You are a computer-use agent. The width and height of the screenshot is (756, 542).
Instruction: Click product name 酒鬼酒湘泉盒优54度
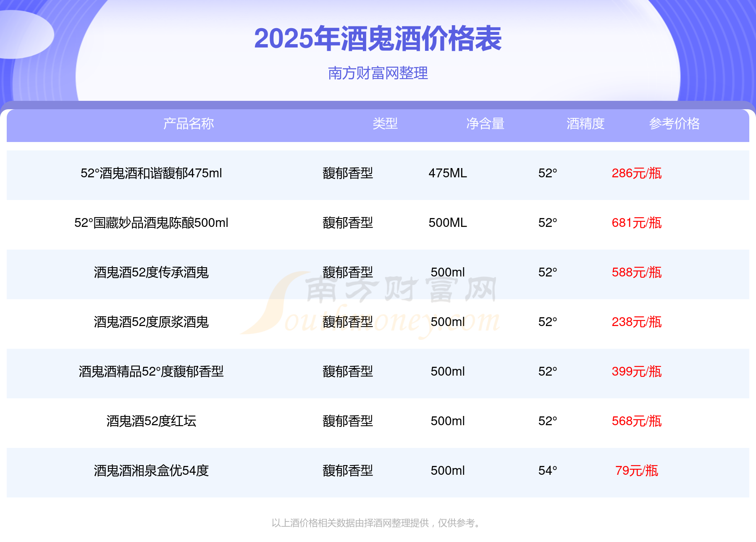coord(151,471)
